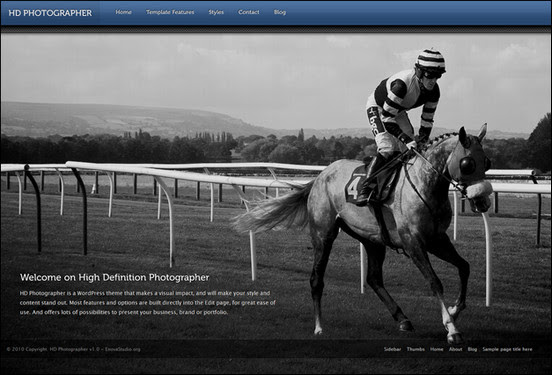Screen dimensions: 552x375
Task: Click the HD PHOTOGRAPHER site logo
Action: (50, 13)
